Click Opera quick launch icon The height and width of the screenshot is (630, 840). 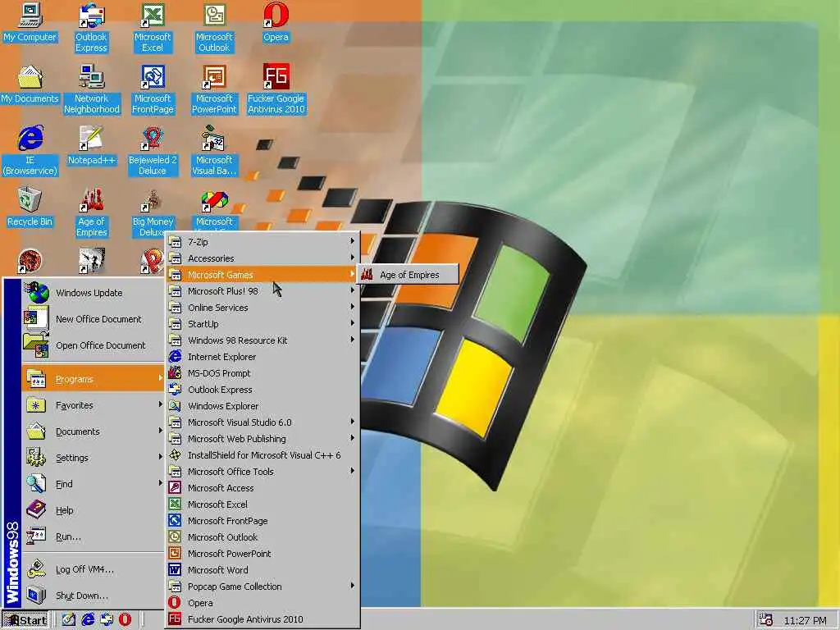pyautogui.click(x=125, y=620)
